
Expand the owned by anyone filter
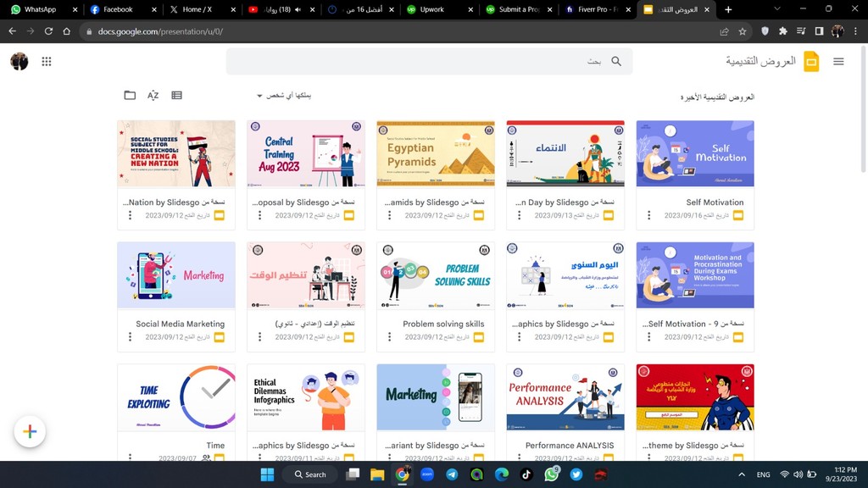[283, 96]
